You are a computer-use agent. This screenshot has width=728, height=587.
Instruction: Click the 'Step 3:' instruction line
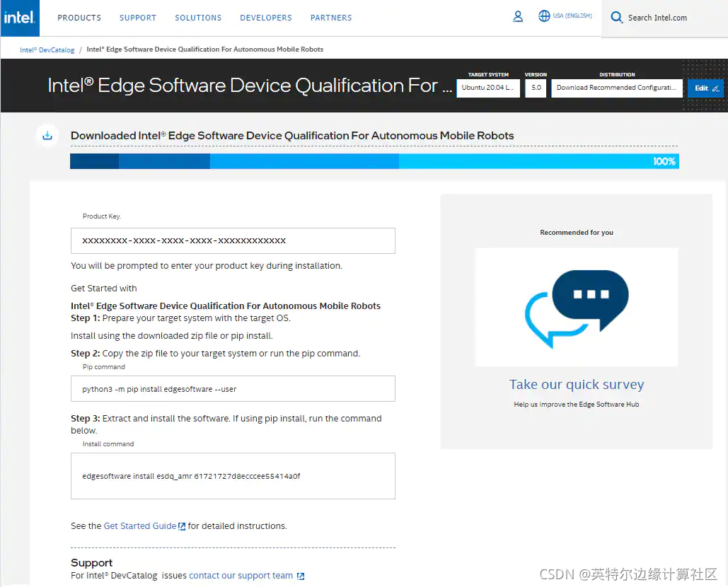tap(226, 424)
